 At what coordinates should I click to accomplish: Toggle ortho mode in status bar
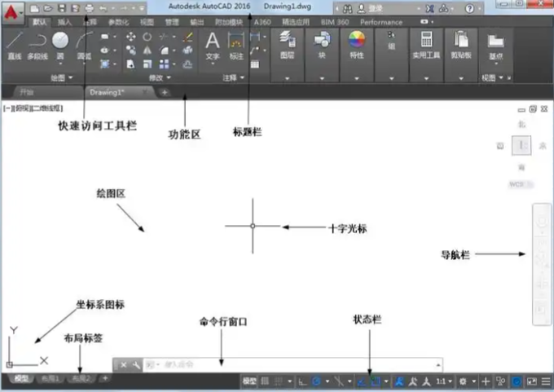coord(302,381)
